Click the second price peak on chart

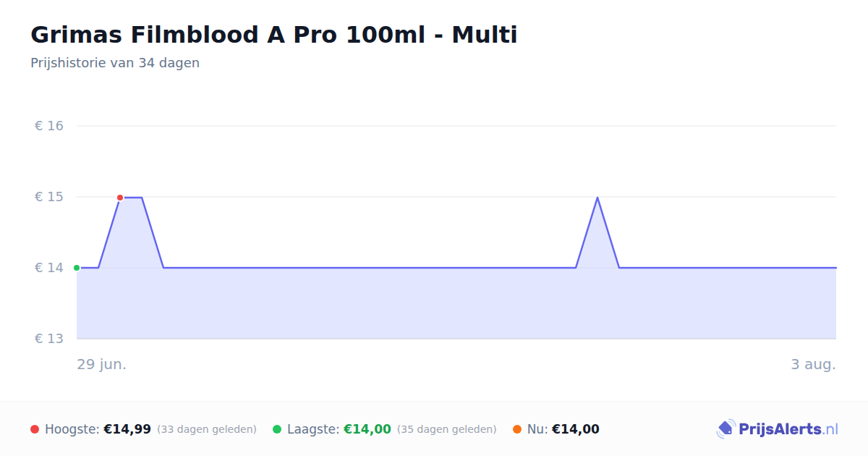(x=597, y=198)
